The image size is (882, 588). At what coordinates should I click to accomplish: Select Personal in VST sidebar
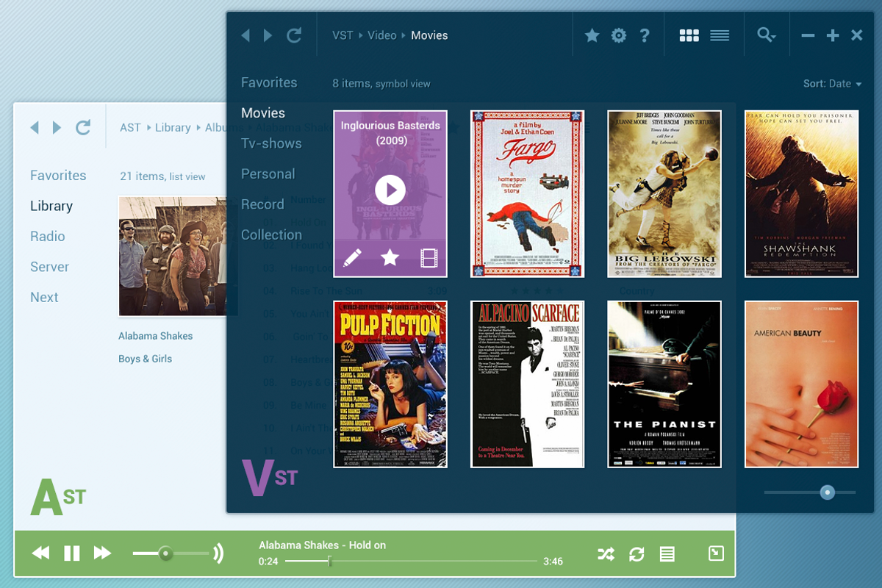pyautogui.click(x=268, y=173)
